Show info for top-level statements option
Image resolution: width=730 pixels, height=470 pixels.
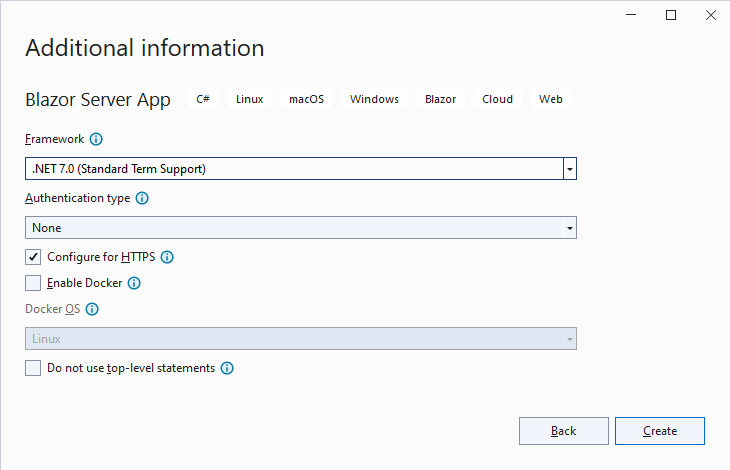click(x=227, y=368)
